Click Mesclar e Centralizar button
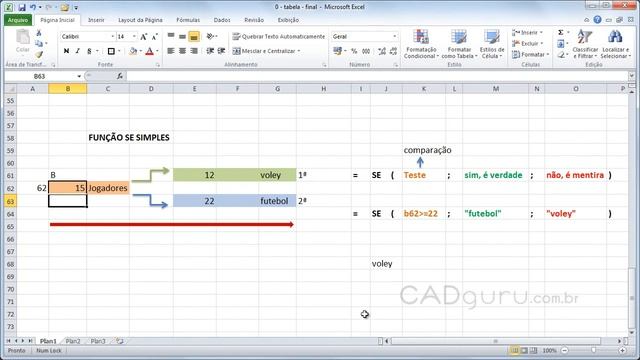 click(x=266, y=51)
